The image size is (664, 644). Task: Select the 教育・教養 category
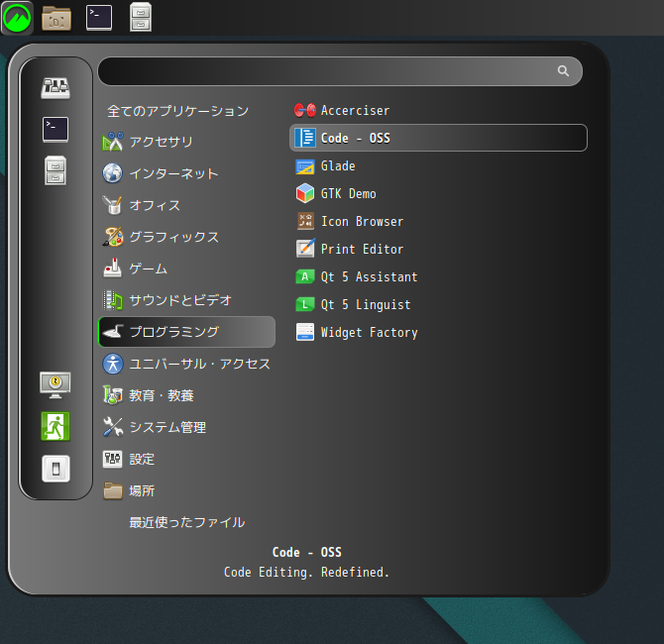(186, 395)
